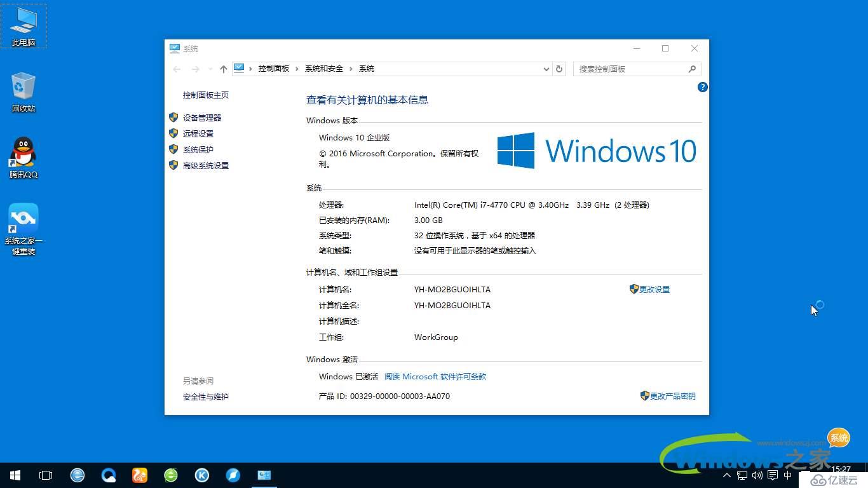Click the System window title bar icon
Image resolution: width=868 pixels, height=488 pixels.
175,48
